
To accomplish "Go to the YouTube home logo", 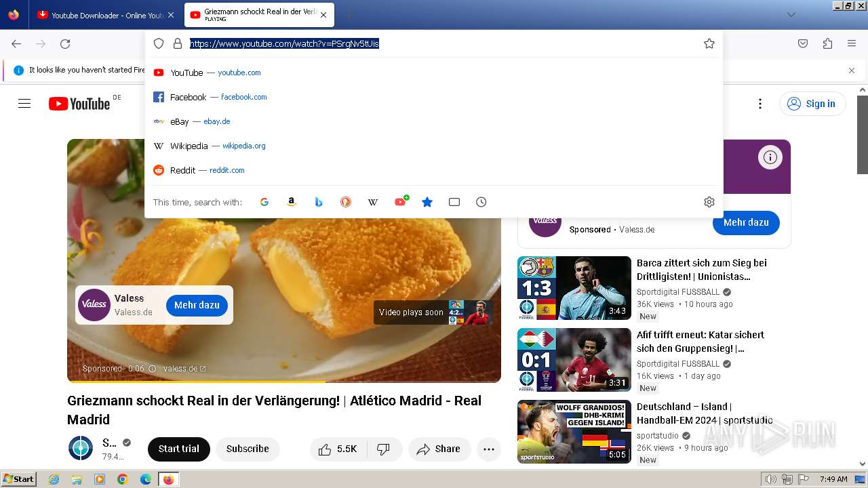I will tap(79, 104).
